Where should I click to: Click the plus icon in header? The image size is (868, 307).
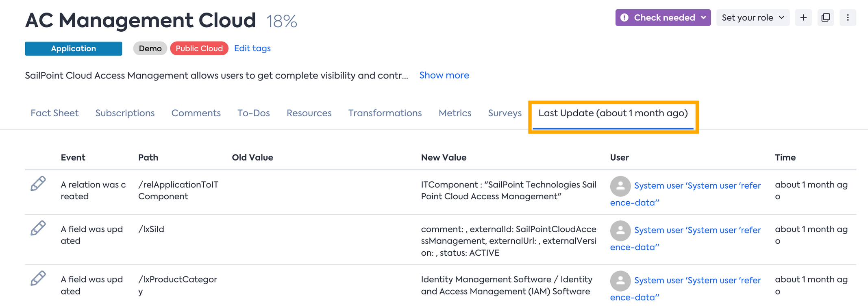click(x=803, y=17)
